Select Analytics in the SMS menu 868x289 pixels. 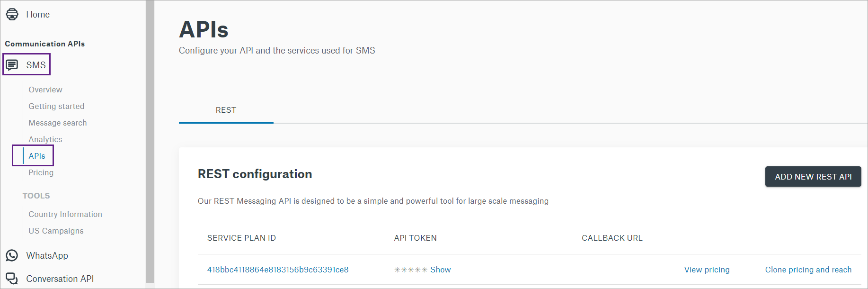(45, 139)
